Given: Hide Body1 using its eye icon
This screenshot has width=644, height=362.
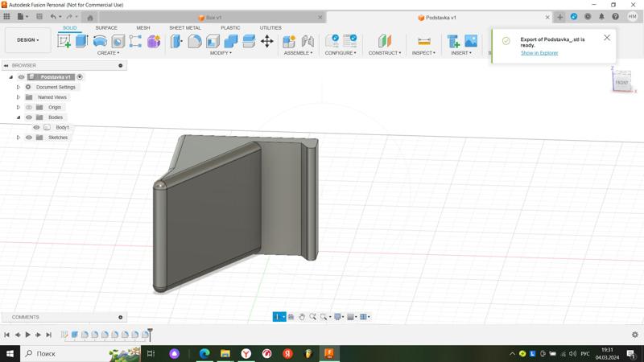Looking at the screenshot, I should pos(36,127).
